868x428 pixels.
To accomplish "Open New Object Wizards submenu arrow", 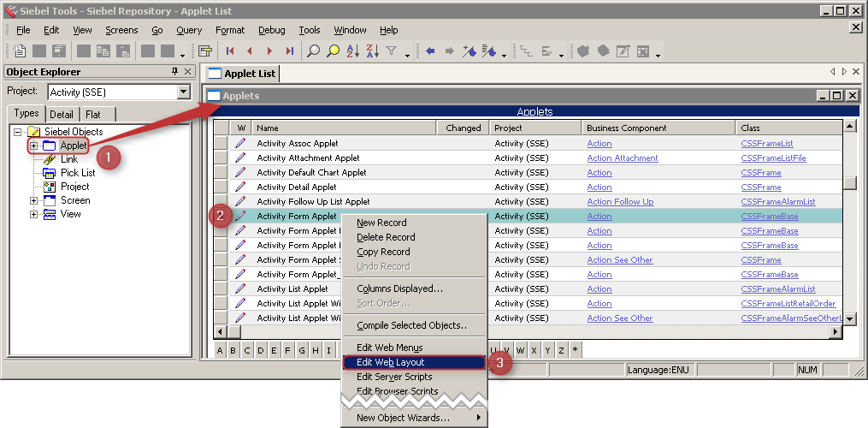I will [479, 418].
